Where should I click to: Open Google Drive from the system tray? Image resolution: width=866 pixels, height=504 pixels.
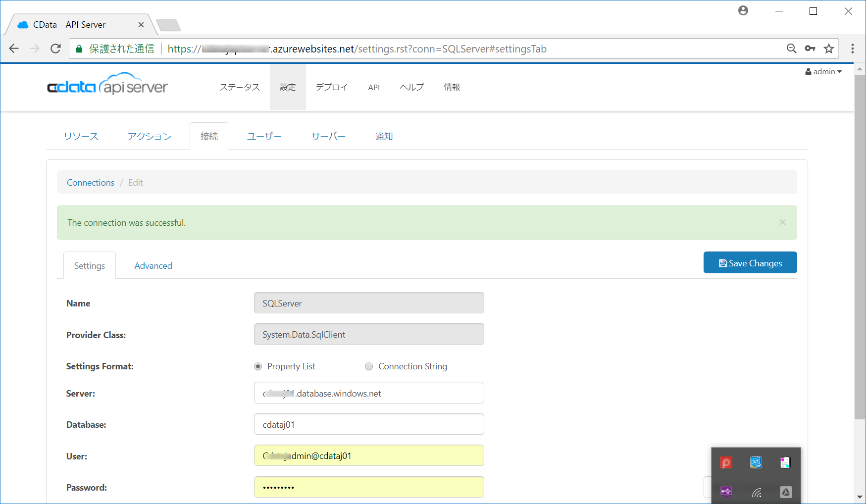786,492
